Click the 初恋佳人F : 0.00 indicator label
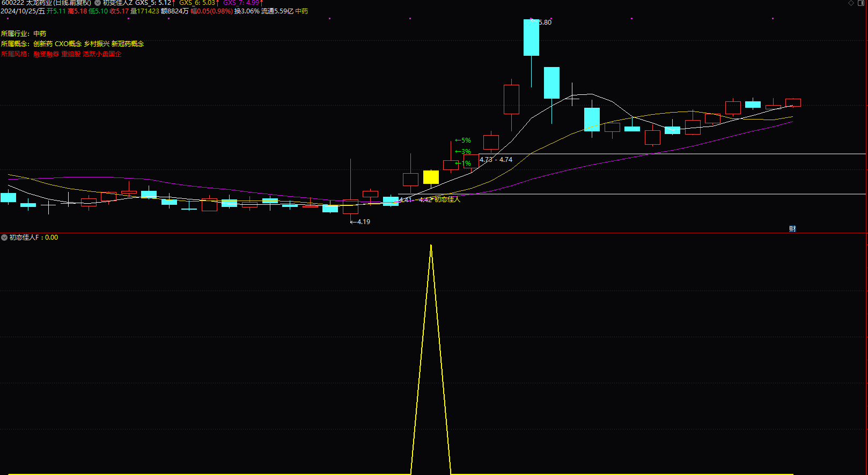Viewport: 868px width, 475px height. coord(34,237)
